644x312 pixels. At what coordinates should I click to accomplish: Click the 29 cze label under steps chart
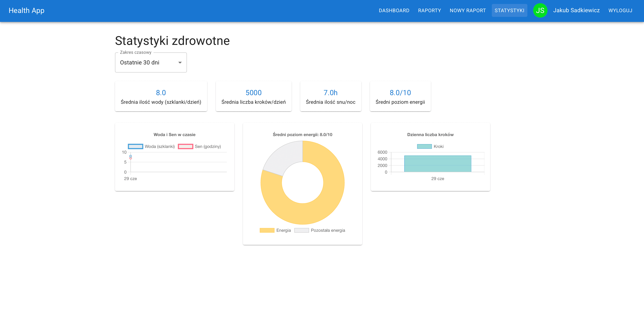pos(438,179)
